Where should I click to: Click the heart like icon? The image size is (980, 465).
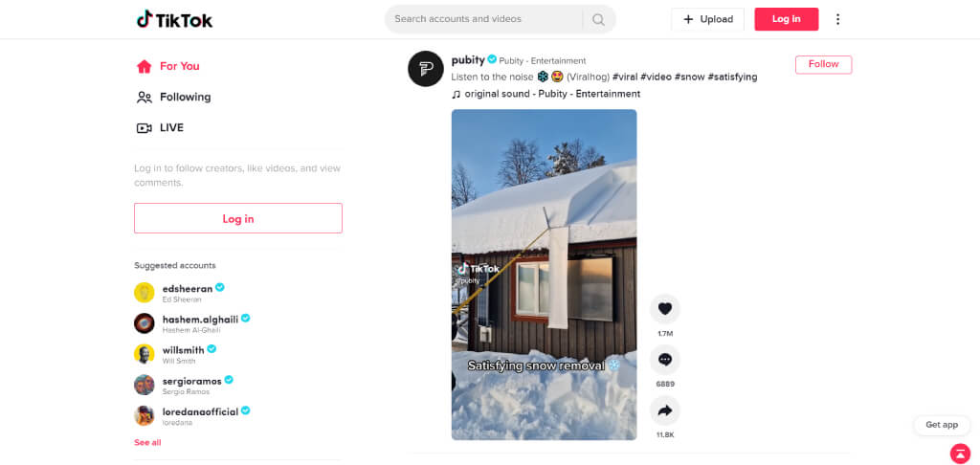coord(665,309)
